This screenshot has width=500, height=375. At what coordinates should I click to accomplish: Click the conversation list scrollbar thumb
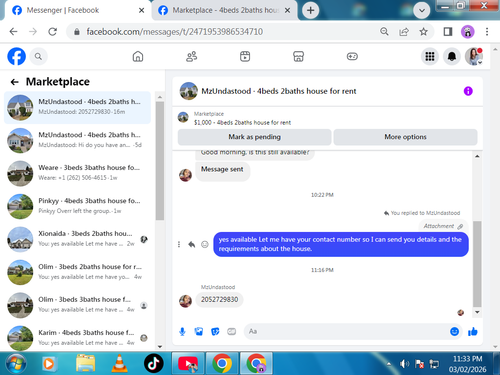160,161
